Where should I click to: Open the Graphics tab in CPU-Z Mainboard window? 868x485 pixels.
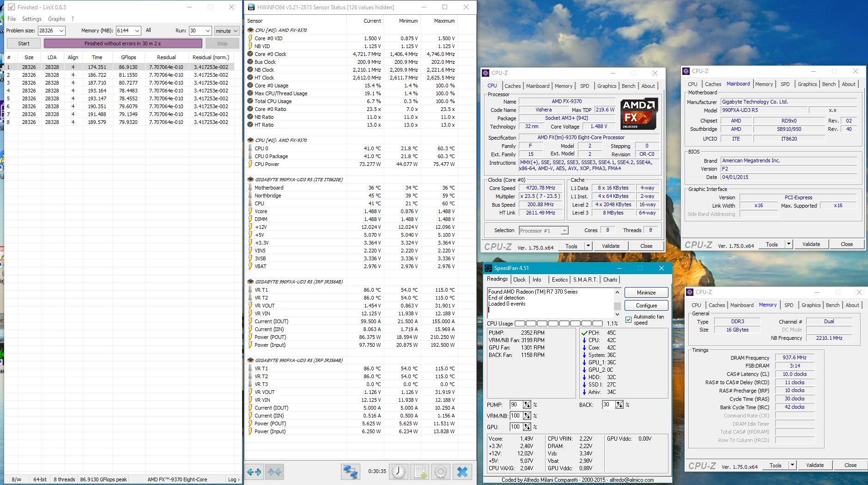point(807,84)
